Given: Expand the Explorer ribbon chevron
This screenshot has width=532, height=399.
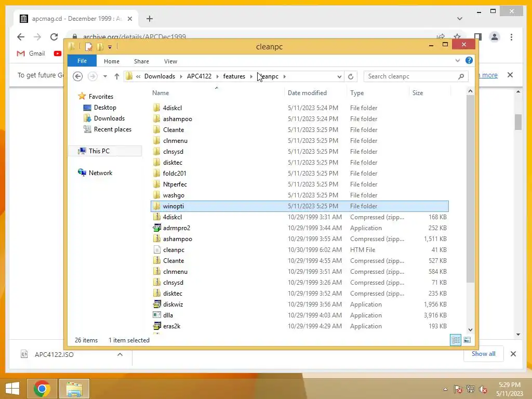Looking at the screenshot, I should click(457, 60).
